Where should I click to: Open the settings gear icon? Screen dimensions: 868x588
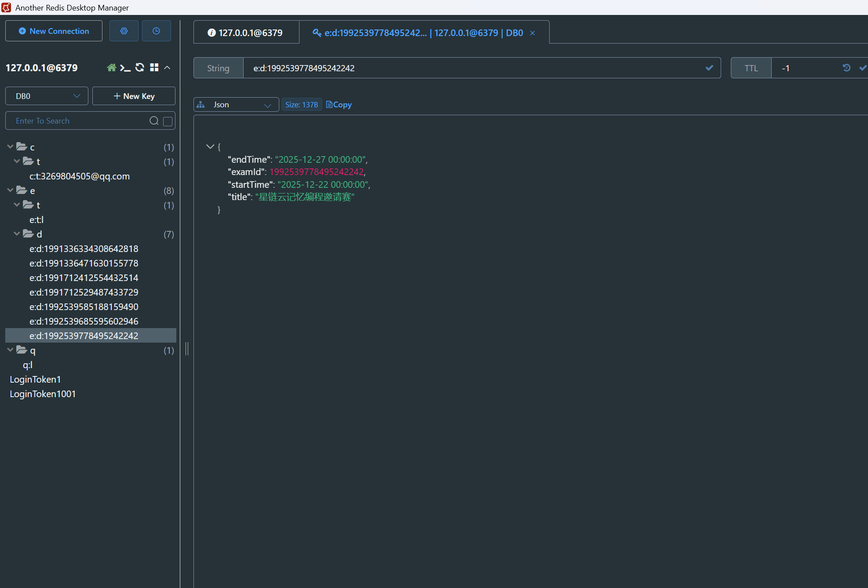pos(124,31)
